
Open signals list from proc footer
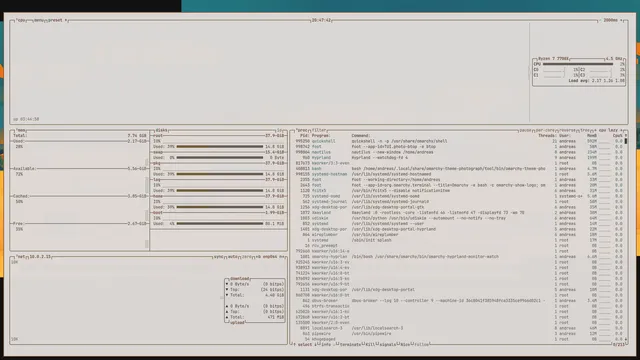coord(387,344)
